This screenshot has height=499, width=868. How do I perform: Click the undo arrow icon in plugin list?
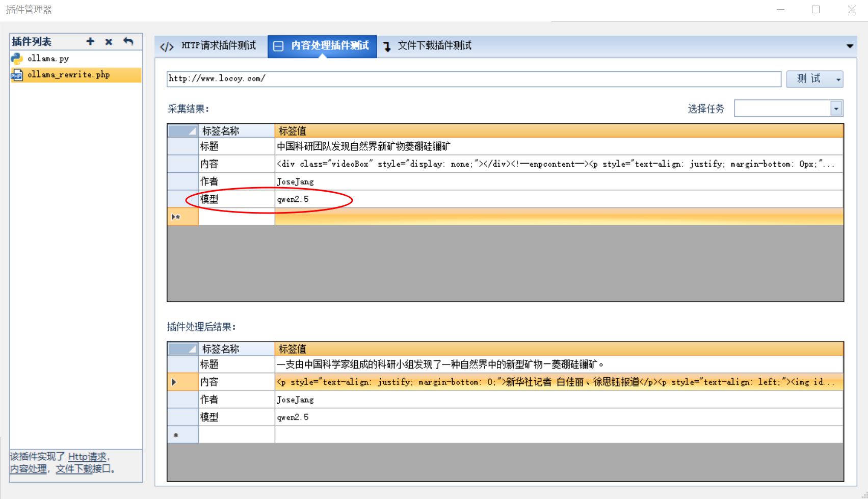tap(128, 42)
